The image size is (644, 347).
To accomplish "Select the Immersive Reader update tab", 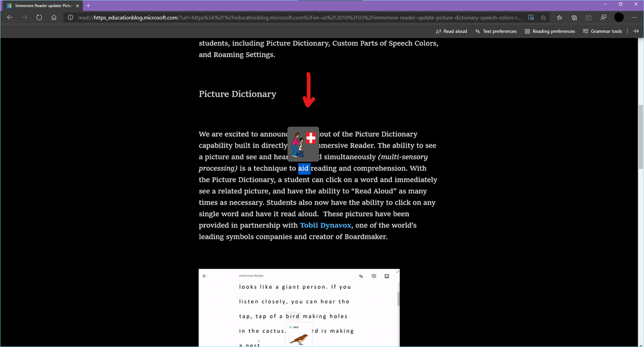I will (41, 6).
